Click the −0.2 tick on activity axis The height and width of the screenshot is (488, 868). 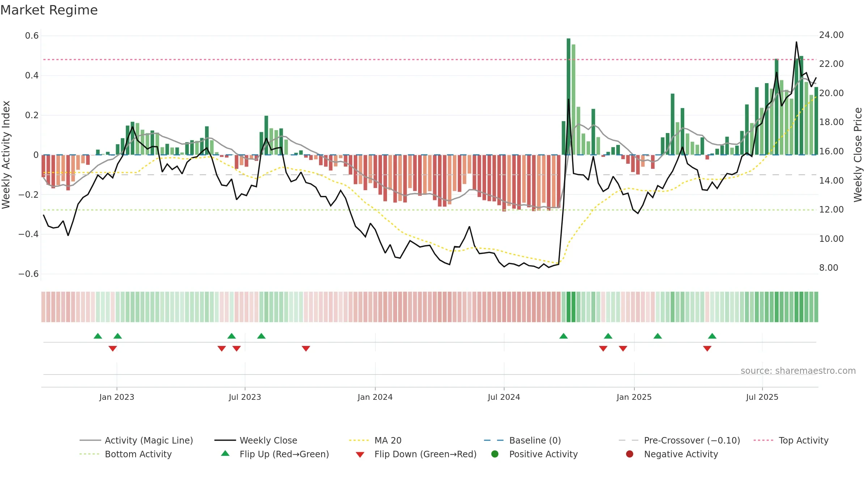[29, 194]
